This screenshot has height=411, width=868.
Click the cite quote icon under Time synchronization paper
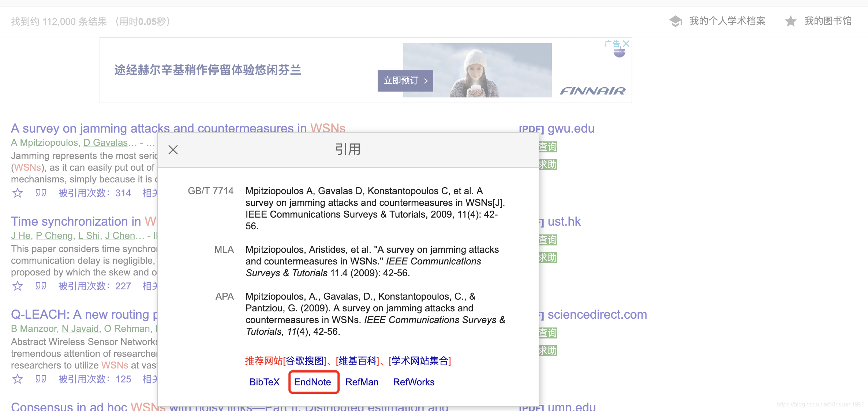pos(41,286)
